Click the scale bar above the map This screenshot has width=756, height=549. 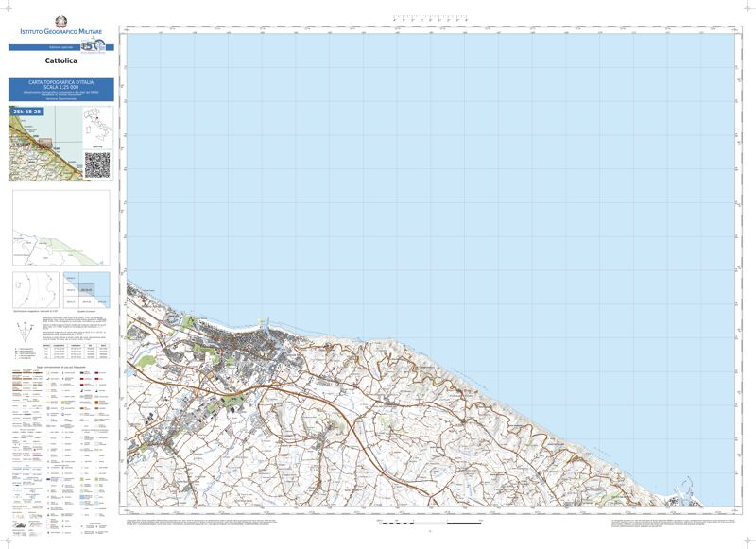pyautogui.click(x=429, y=18)
